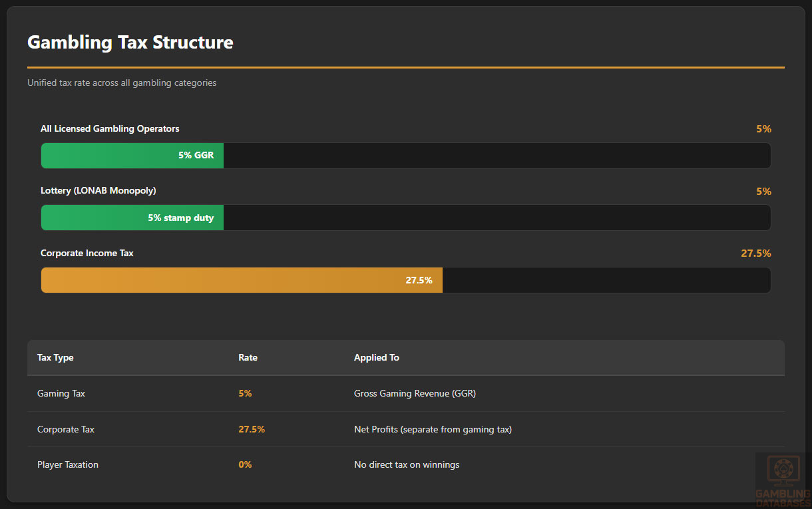Click 27.5% value right of Corporate Income Tax
The width and height of the screenshot is (812, 509).
click(x=755, y=254)
